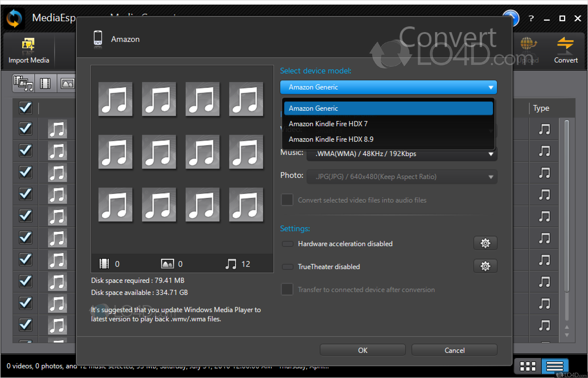Screen dimensions: 588x378
Task: Click first music thumbnail in preview grid
Action: (x=115, y=99)
